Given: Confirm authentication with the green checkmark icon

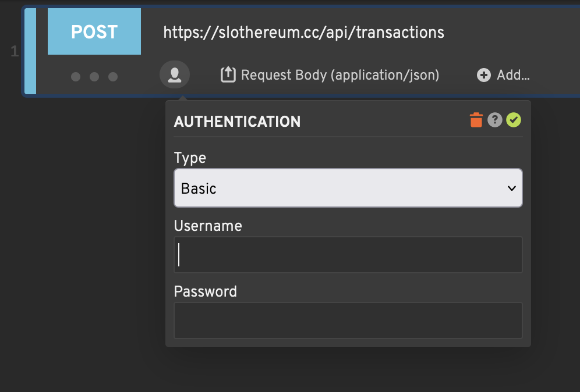Looking at the screenshot, I should tap(514, 120).
